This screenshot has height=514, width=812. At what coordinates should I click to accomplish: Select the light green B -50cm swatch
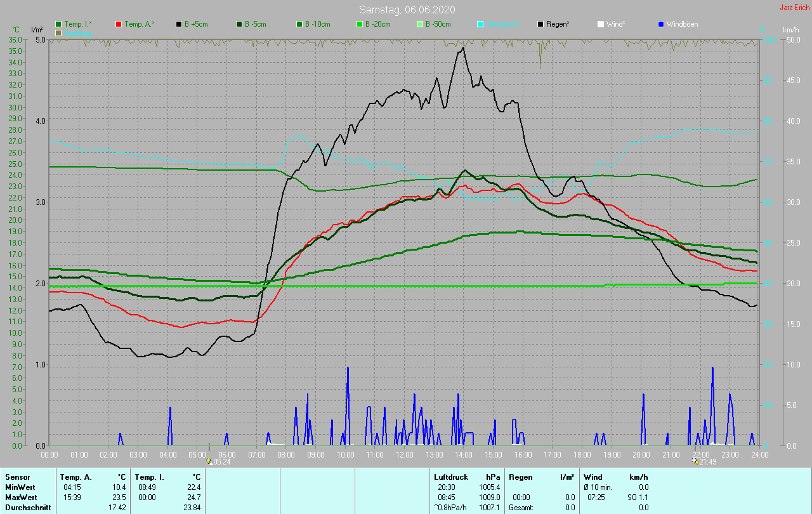coord(420,24)
